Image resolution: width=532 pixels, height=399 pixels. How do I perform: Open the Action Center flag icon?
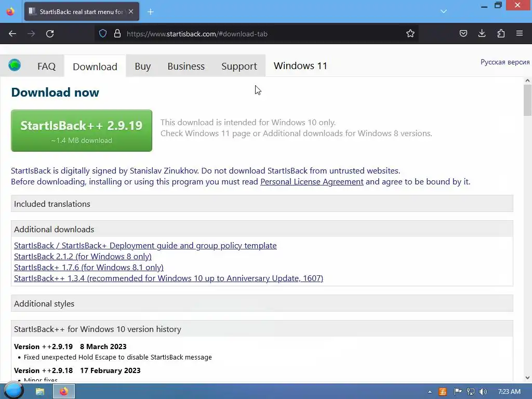(x=458, y=392)
